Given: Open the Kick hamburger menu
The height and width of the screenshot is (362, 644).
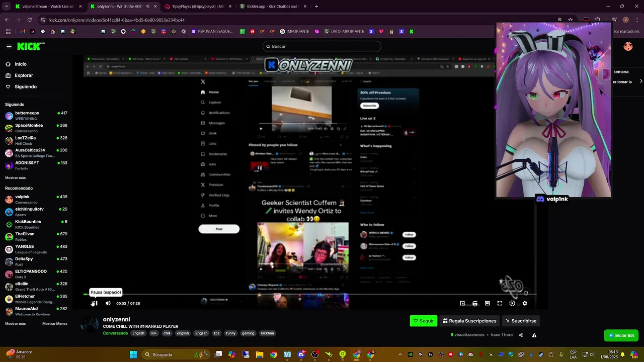Looking at the screenshot, I should [9, 46].
